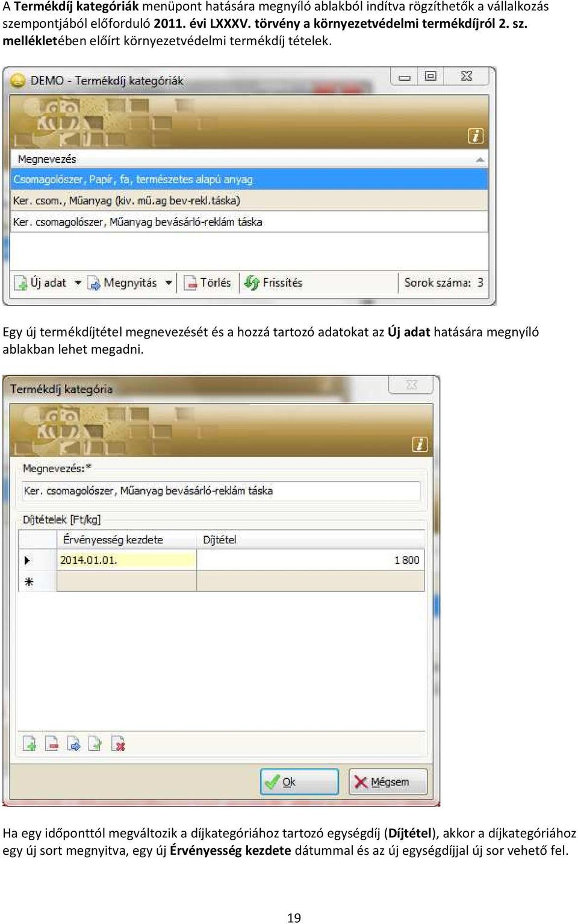Click the Megnyitás toolbar button
The height and width of the screenshot is (924, 578).
[123, 283]
